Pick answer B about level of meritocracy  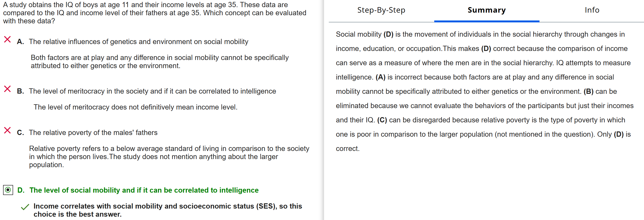point(152,91)
